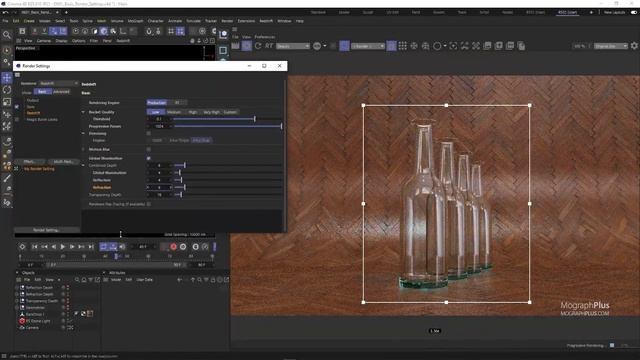Toggle the Magic Bullet Looks checkbox

click(x=17, y=120)
